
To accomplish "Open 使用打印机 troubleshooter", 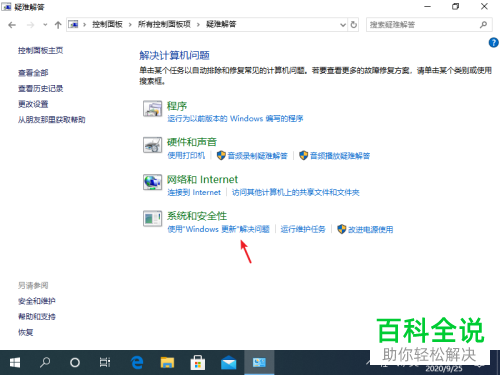I will (186, 155).
